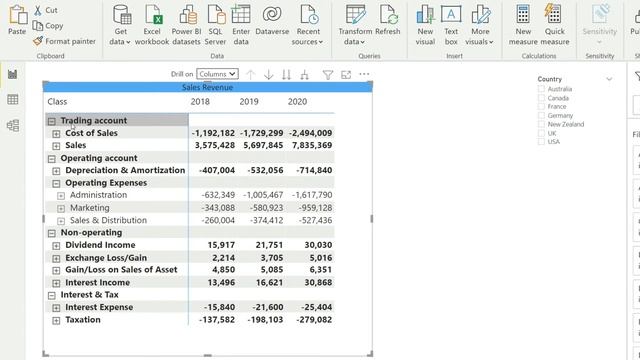640x360 pixels.
Task: Check the Australia country box
Action: pos(541,89)
